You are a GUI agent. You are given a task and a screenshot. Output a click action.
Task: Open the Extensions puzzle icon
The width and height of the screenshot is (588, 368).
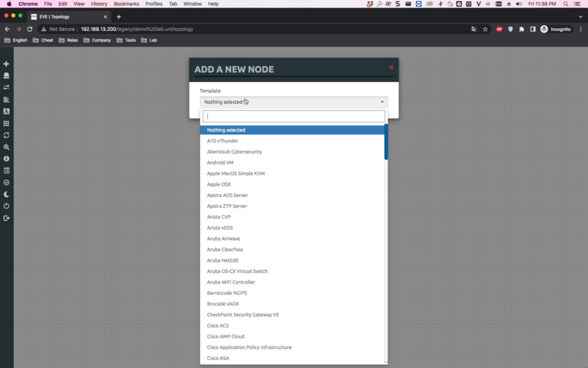pyautogui.click(x=521, y=29)
